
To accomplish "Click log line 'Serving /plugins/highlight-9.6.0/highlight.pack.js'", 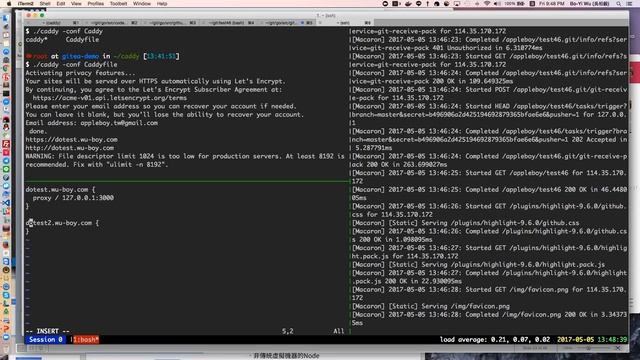I will (x=478, y=264).
